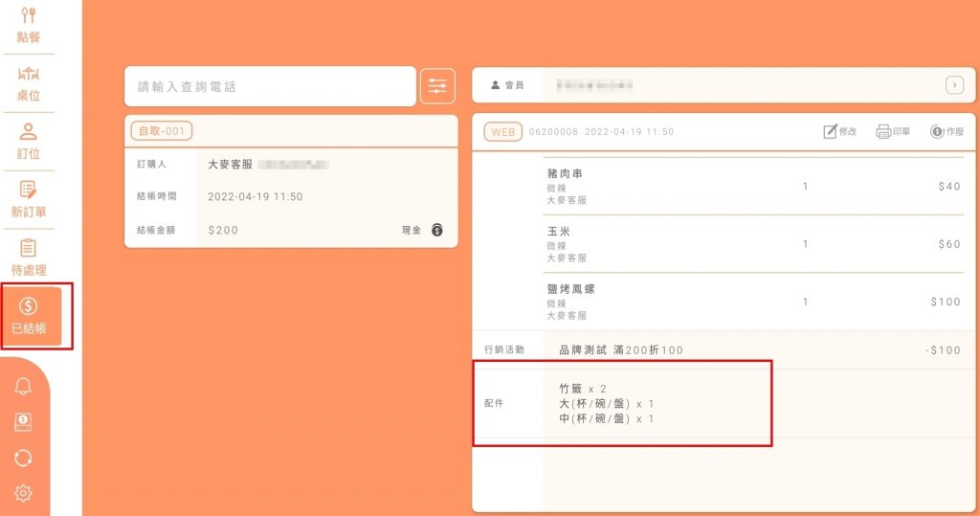Screen dimensions: 980x516
Task: Click the phone search input field
Action: click(270, 86)
